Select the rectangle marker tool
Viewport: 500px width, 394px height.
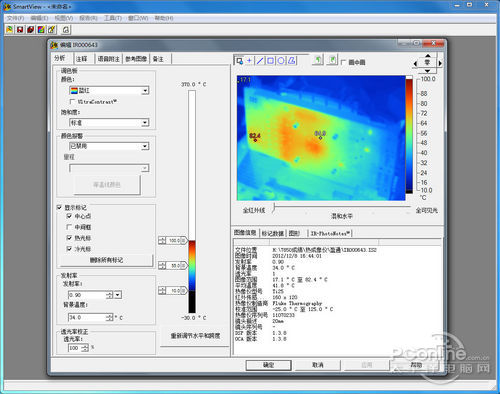[270, 61]
